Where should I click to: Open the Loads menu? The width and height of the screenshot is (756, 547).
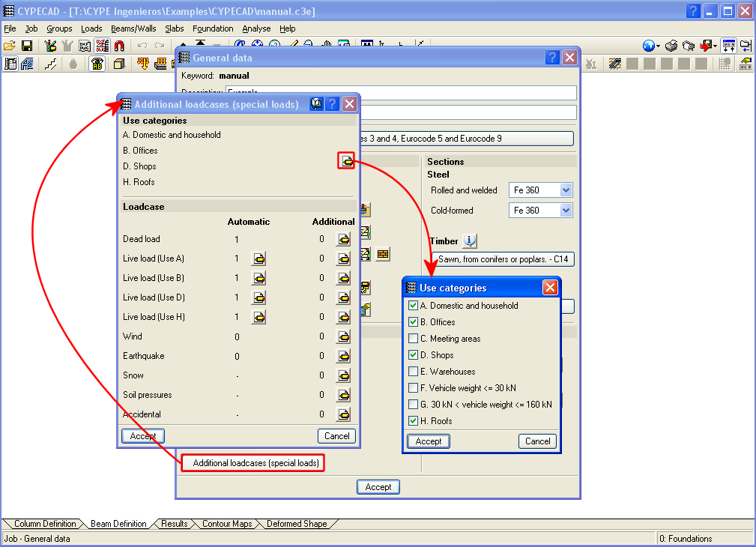pos(91,28)
